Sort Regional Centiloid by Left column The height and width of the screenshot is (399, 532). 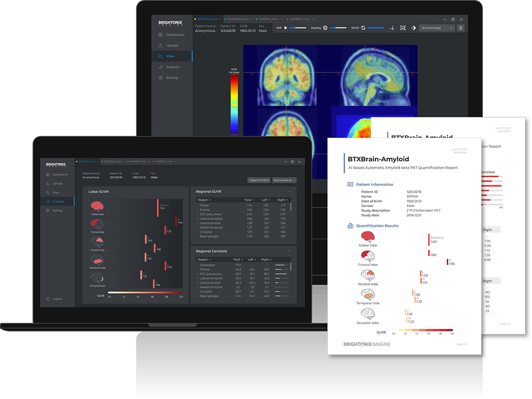[252, 259]
